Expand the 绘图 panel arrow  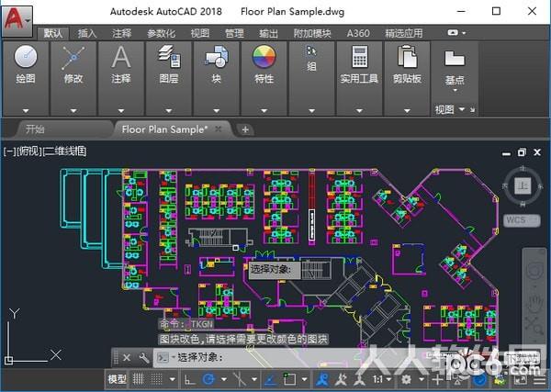(x=26, y=111)
